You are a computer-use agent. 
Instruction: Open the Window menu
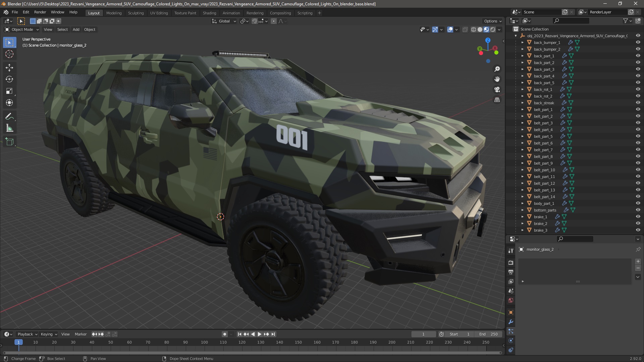(57, 12)
